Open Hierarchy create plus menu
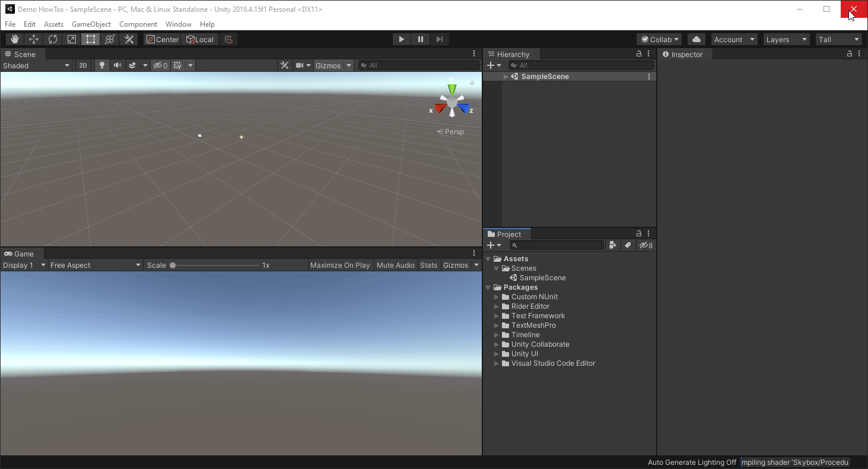This screenshot has width=868, height=469. [x=494, y=65]
